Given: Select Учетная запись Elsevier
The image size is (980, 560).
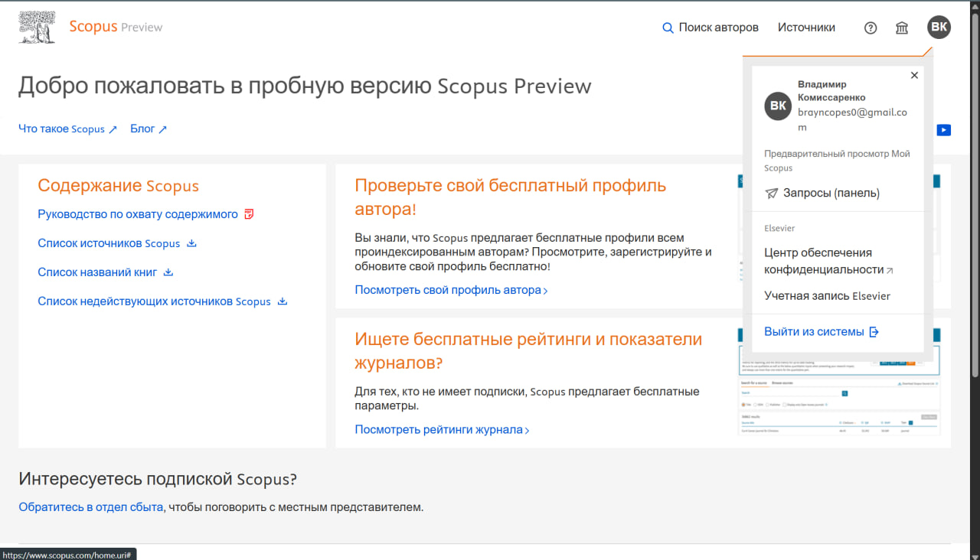Looking at the screenshot, I should [827, 296].
